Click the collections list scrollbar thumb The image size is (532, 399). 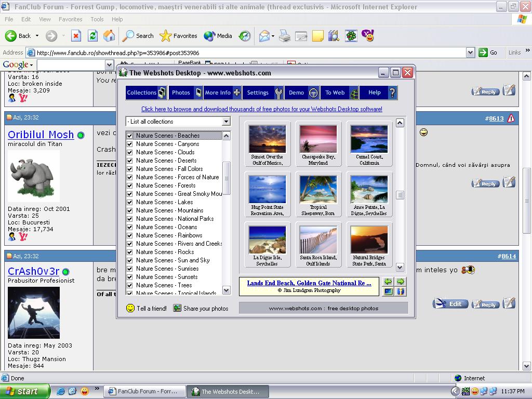pos(227,178)
